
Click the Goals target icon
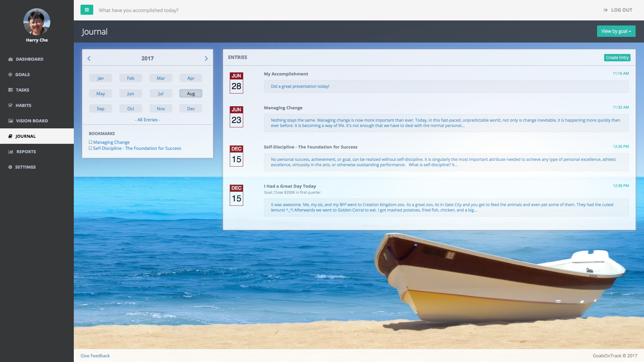pyautogui.click(x=10, y=75)
